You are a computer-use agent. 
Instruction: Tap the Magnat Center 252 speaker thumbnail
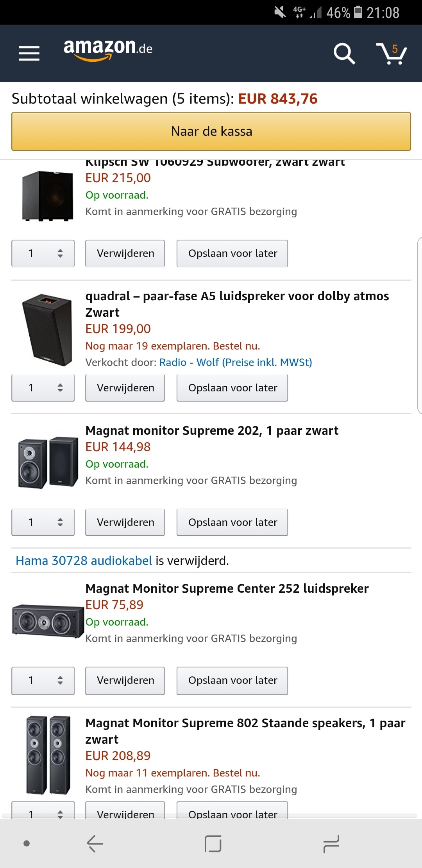tap(48, 621)
